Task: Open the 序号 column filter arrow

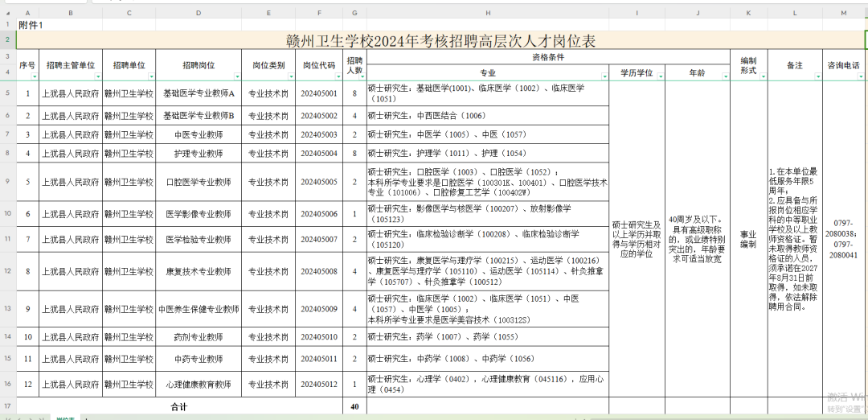Action: (x=35, y=76)
